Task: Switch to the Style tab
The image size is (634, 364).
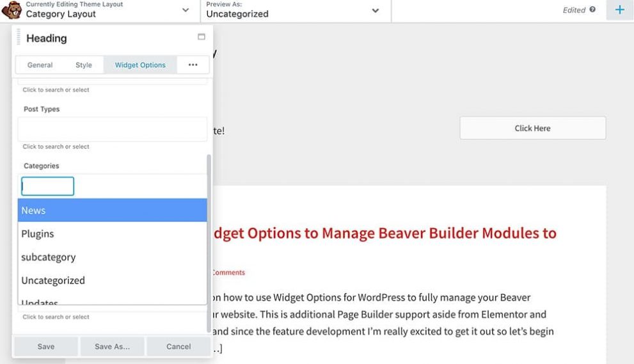Action: click(84, 65)
